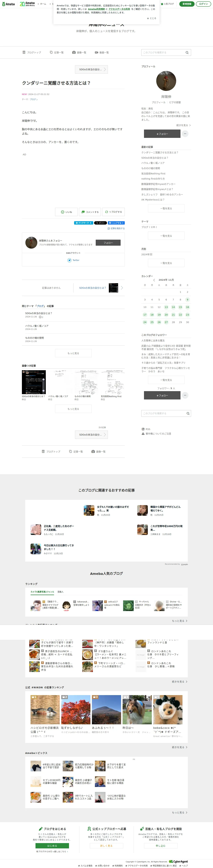The height and width of the screenshot is (868, 213).
Task: Open recommended article 今日は東大の文化祭行ってきました
Action: 52,549
